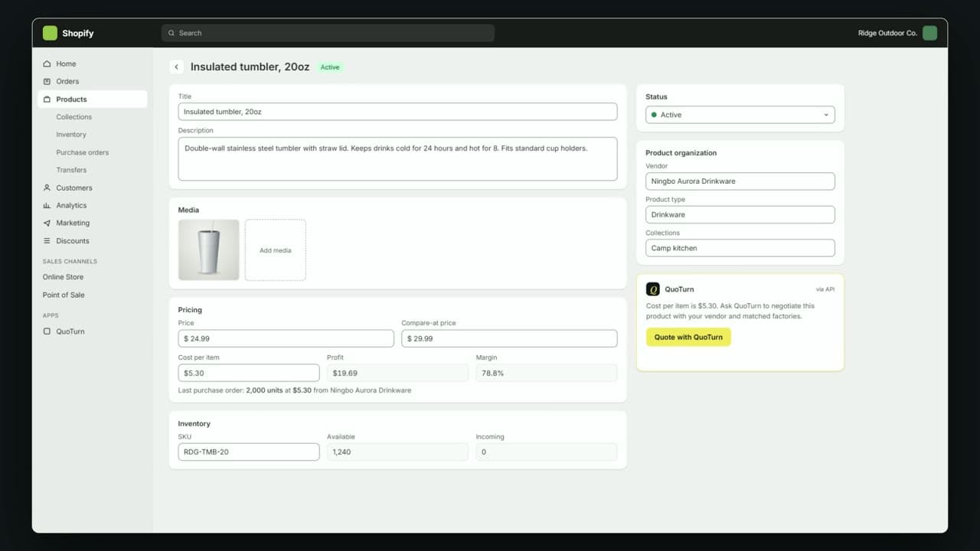
Task: Click the Customers icon in sidebar
Action: point(47,187)
